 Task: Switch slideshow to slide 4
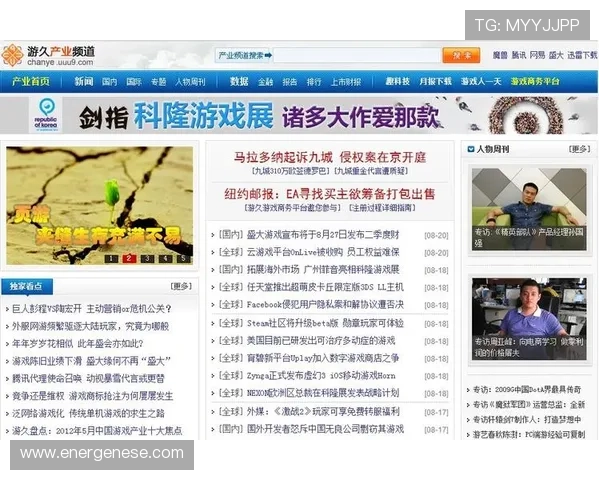tap(165, 259)
